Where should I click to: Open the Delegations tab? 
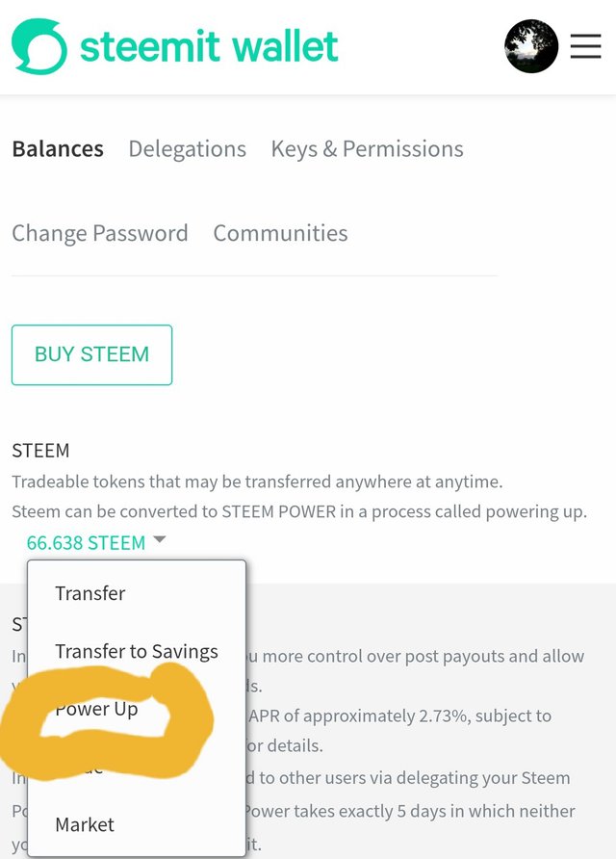pyautogui.click(x=188, y=149)
